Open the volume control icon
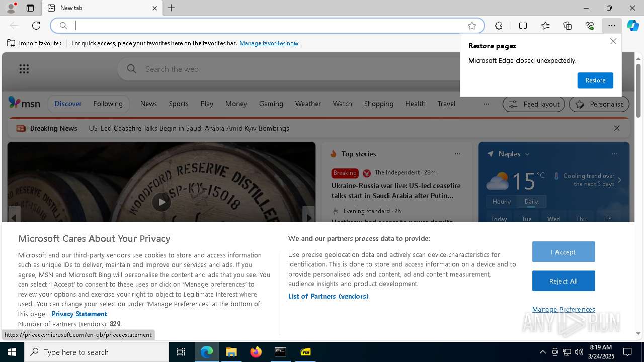644x362 pixels. pyautogui.click(x=579, y=352)
